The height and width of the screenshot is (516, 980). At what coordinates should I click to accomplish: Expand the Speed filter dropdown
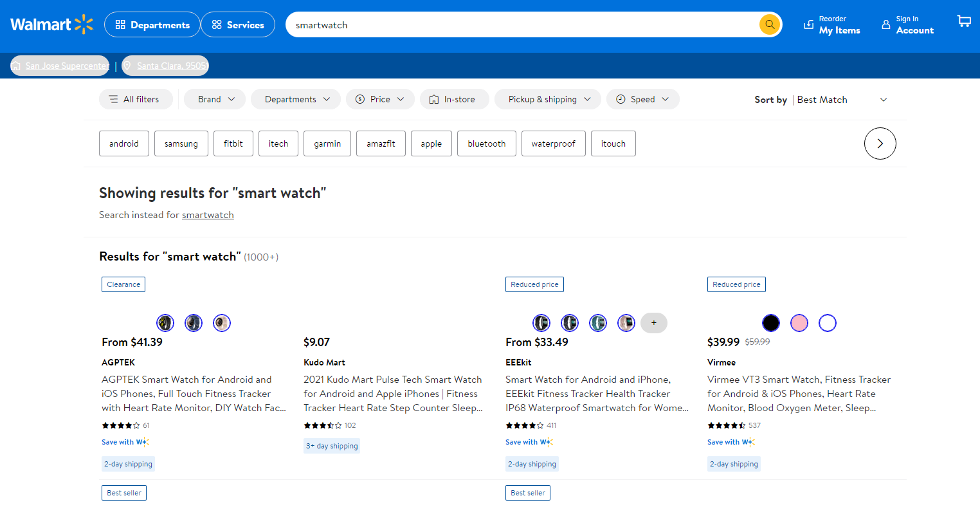coord(643,99)
